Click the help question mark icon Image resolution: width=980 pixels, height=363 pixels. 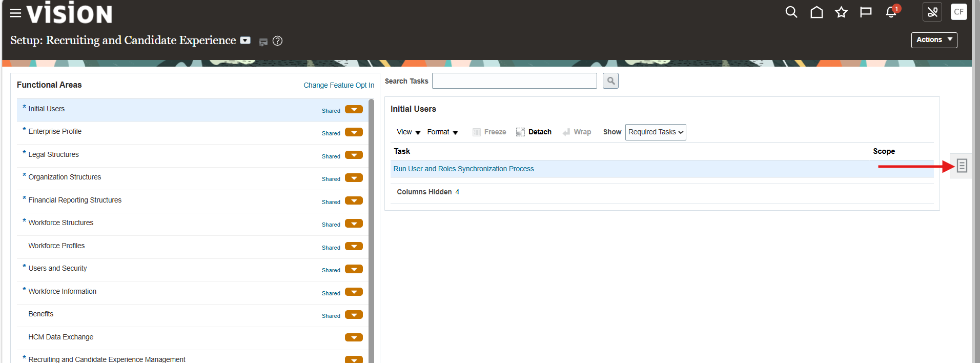(277, 41)
